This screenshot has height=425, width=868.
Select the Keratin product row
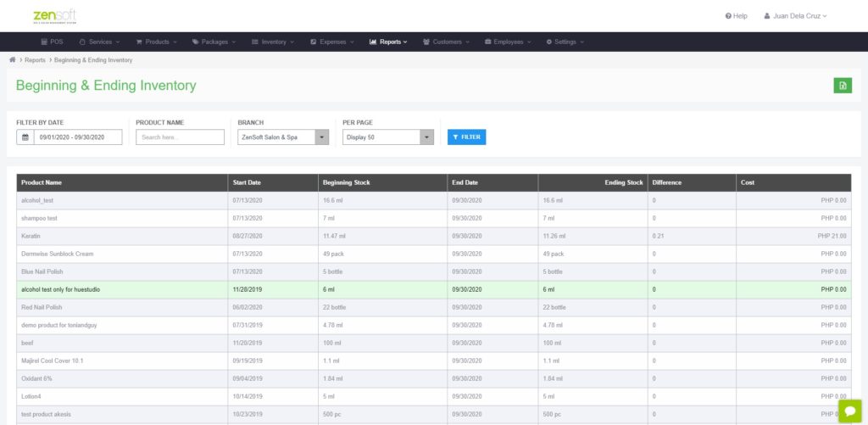point(434,236)
